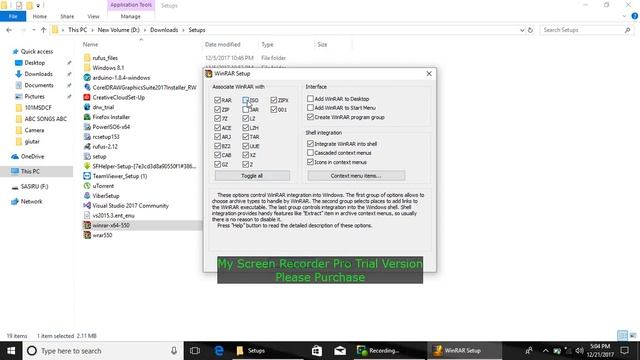640x360 pixels.
Task: Toggle the 001 association checkbox
Action: (274, 109)
